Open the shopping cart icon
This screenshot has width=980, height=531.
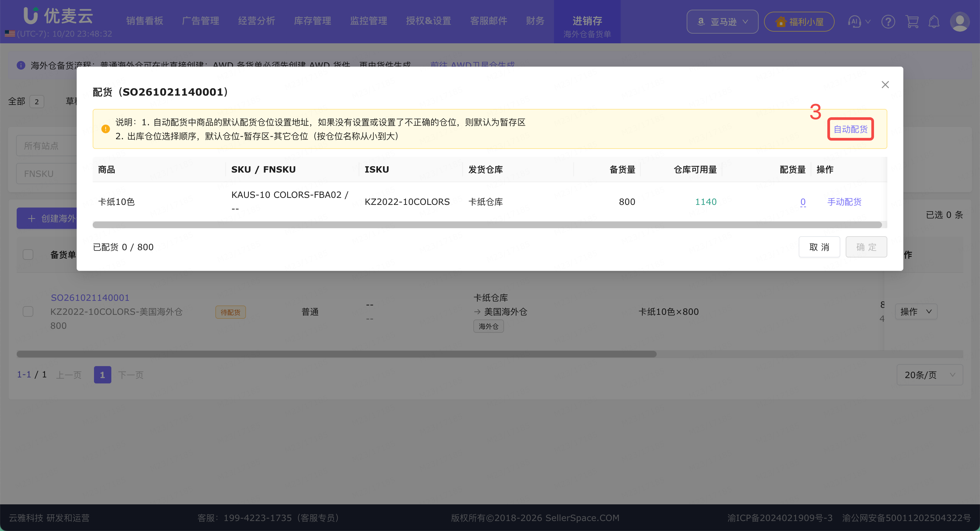pos(912,22)
